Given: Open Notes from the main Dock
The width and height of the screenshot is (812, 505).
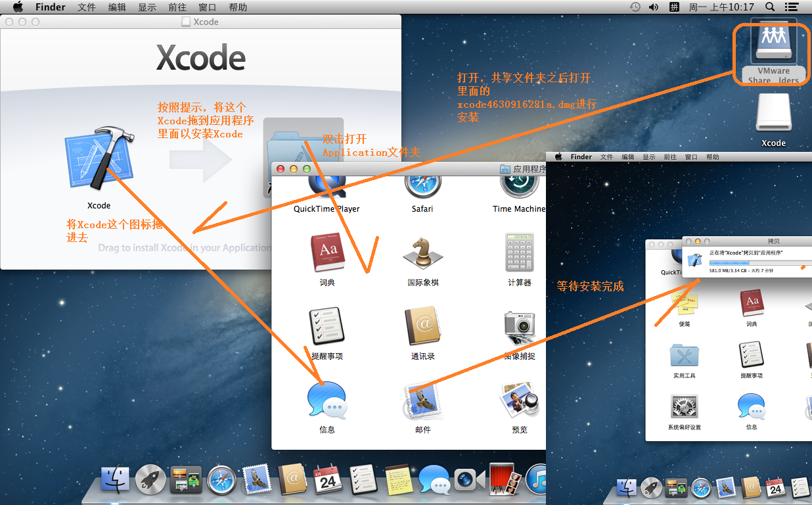Looking at the screenshot, I should click(x=398, y=481).
